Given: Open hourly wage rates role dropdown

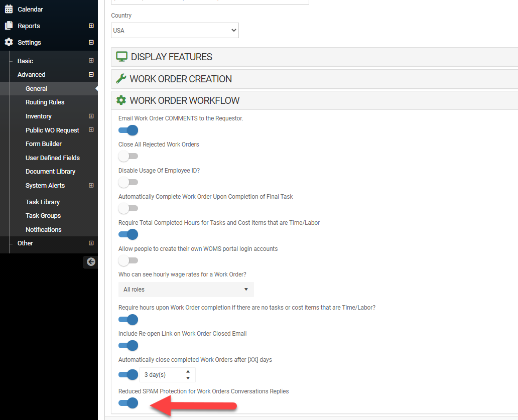Looking at the screenshot, I should pyautogui.click(x=186, y=290).
